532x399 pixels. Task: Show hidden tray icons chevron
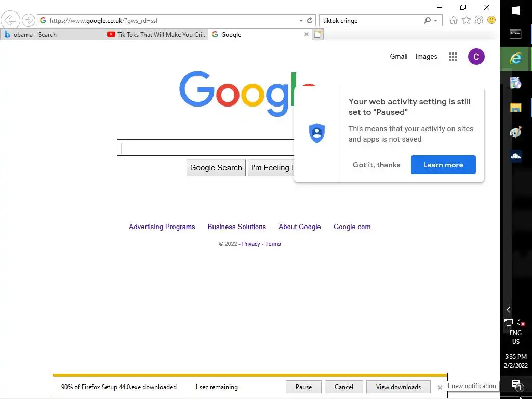tap(508, 310)
